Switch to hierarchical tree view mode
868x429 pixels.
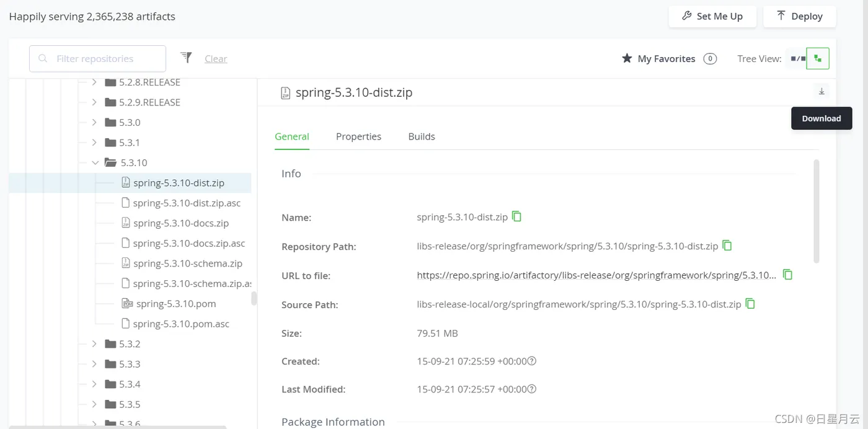[x=818, y=59]
